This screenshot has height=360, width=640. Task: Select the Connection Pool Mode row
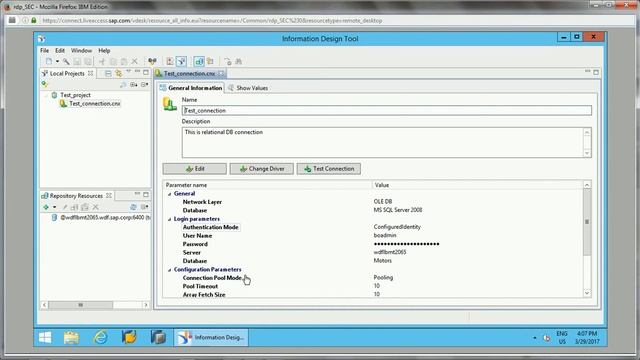[373, 278]
